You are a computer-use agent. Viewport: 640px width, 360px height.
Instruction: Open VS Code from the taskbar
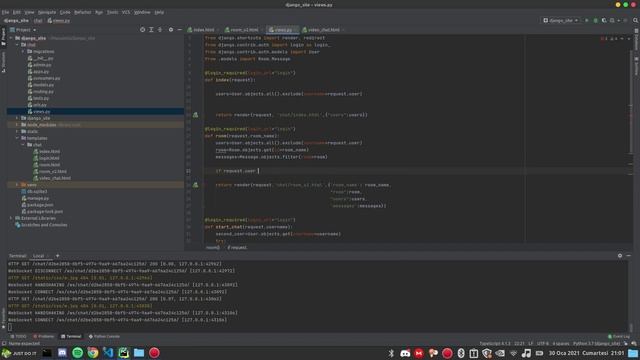(108, 353)
